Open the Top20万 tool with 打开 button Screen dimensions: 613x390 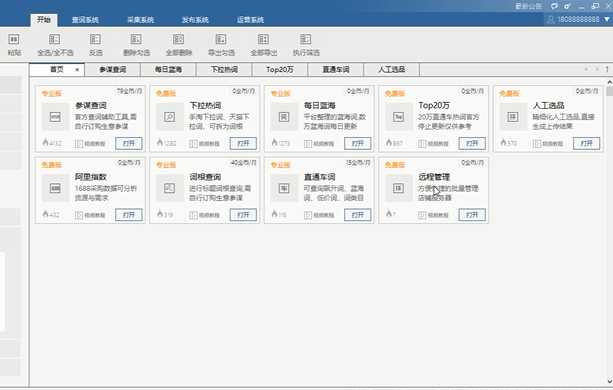point(472,143)
